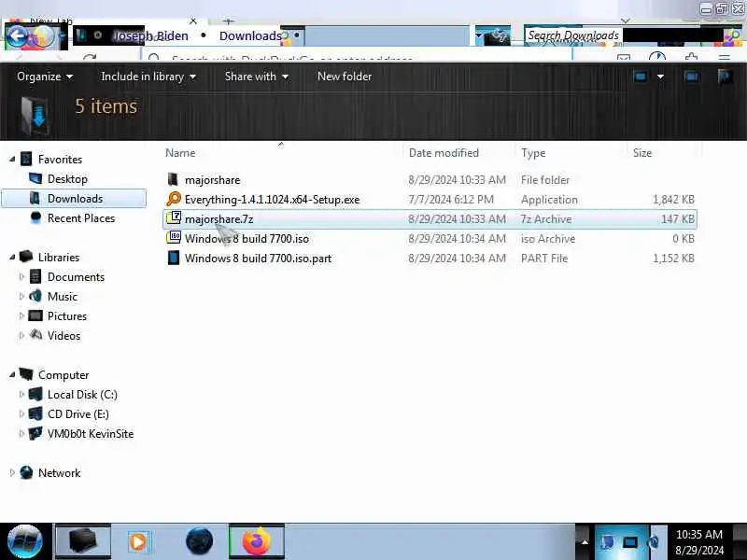The width and height of the screenshot is (747, 560).
Task: Expand the Network tree node
Action: tap(12, 472)
